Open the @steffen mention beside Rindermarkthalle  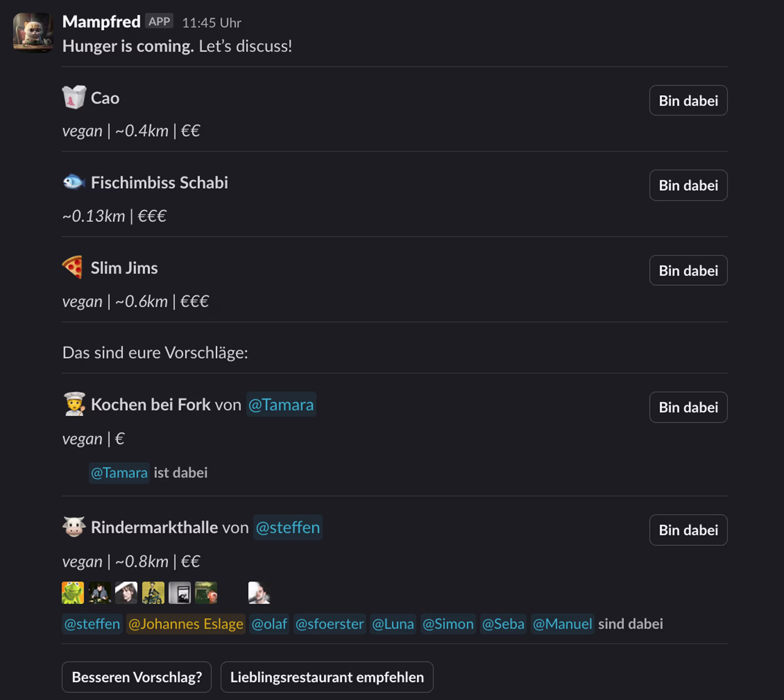(x=287, y=527)
